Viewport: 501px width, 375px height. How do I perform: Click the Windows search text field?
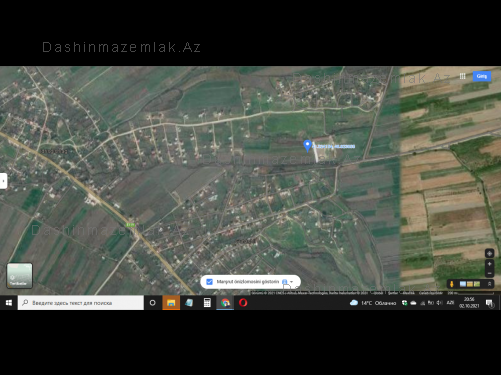point(81,303)
